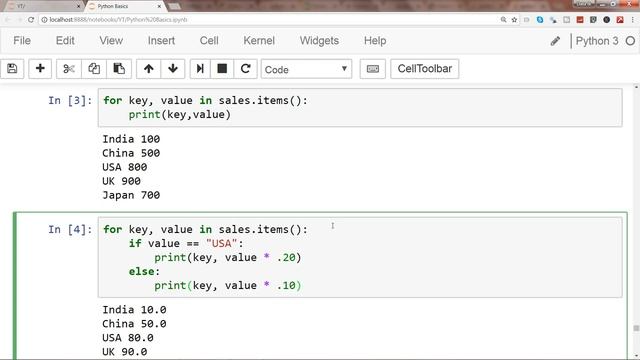Click the Python 3 kernel name
The width and height of the screenshot is (640, 360).
pyautogui.click(x=597, y=41)
